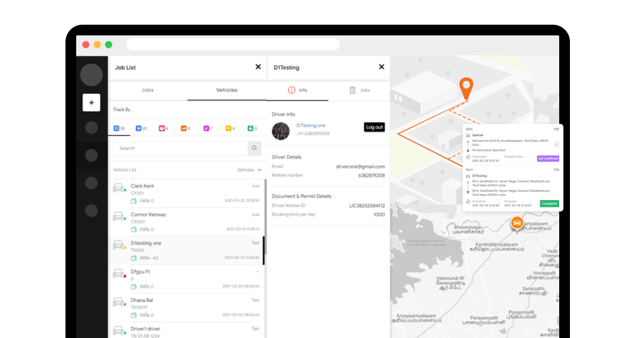Switch to the Jobs tab in Job List

(148, 90)
